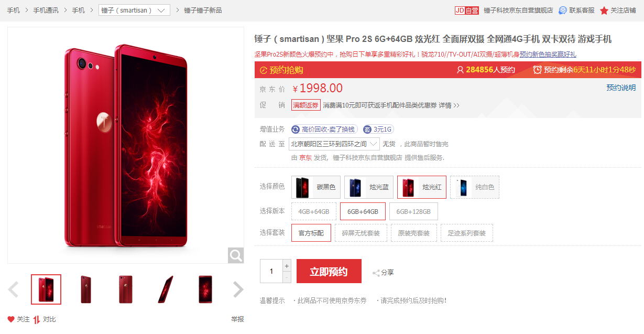The width and height of the screenshot is (644, 334).
Task: Click the 联系客服 customer service icon
Action: [563, 10]
